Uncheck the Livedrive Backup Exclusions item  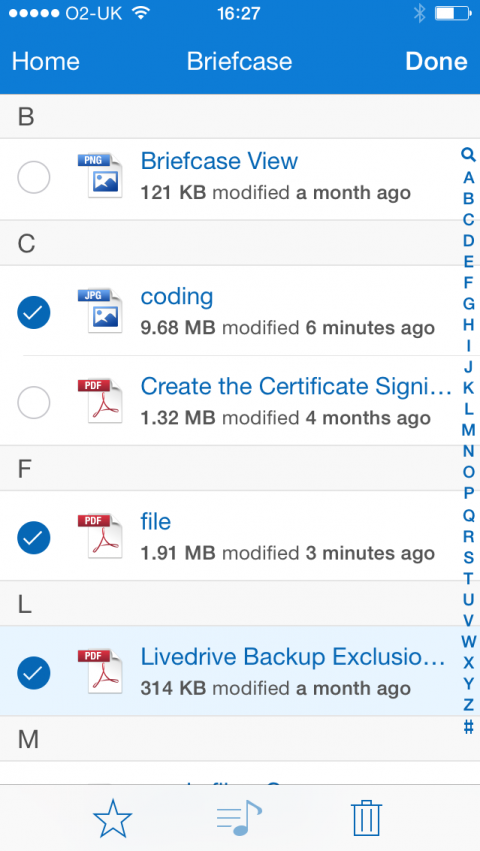point(34,673)
